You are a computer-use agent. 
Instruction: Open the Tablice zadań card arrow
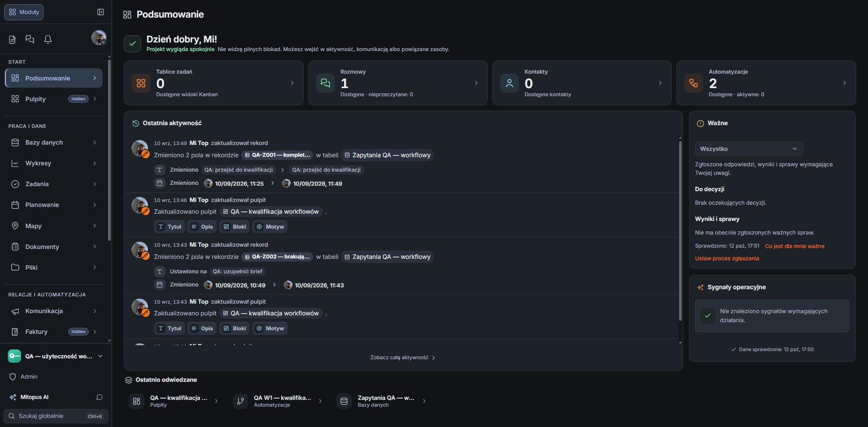click(292, 83)
